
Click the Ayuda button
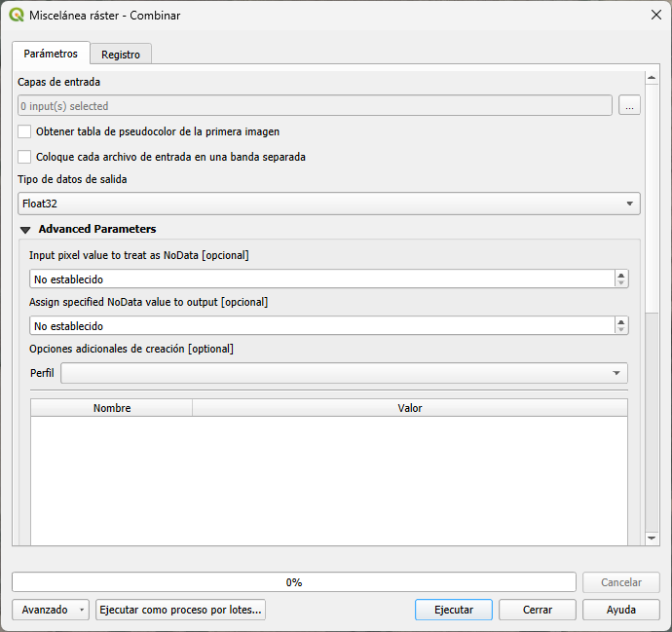point(620,610)
